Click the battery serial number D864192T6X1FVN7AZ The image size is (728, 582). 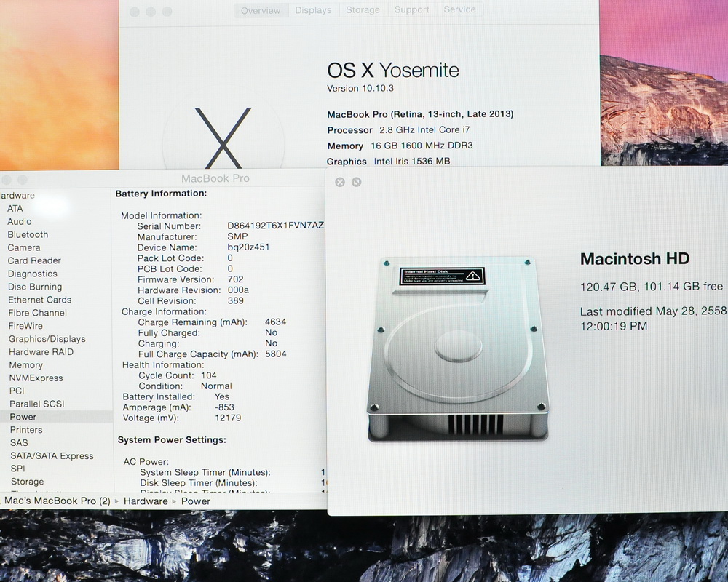(x=275, y=226)
